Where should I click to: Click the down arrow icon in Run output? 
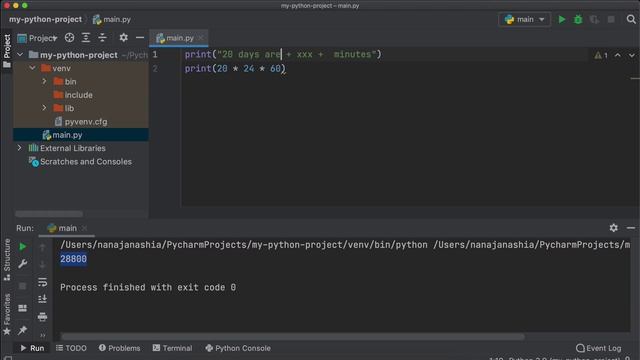pyautogui.click(x=42, y=264)
